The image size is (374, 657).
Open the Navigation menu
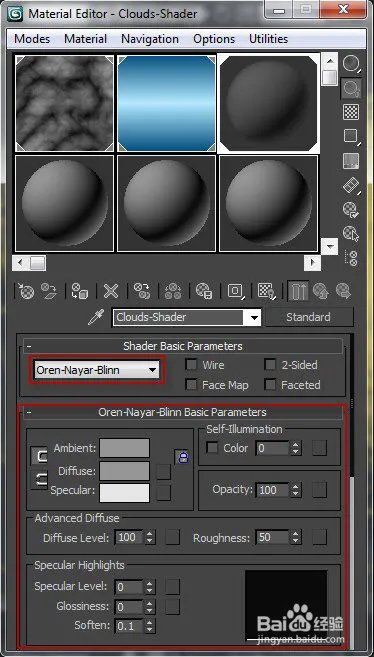point(150,39)
